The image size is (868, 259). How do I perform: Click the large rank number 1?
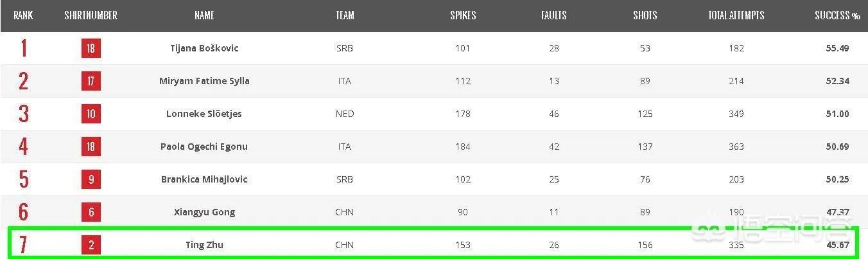(x=24, y=48)
